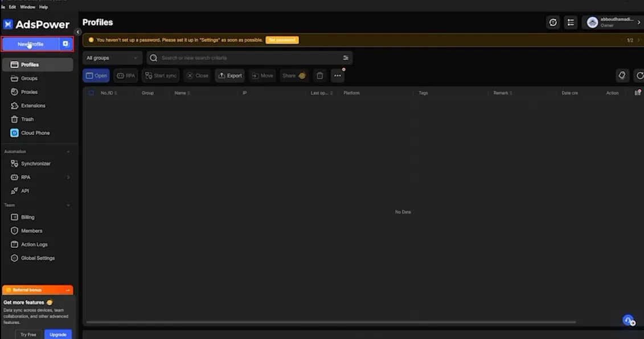Open Global Settings
The height and width of the screenshot is (339, 644).
[38, 258]
